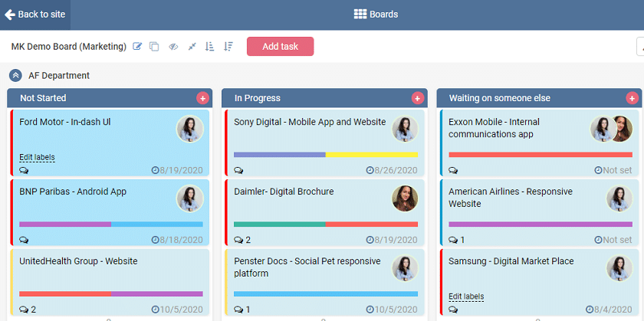The height and width of the screenshot is (321, 644).
Task: Open the Boards grid icon
Action: tap(360, 15)
